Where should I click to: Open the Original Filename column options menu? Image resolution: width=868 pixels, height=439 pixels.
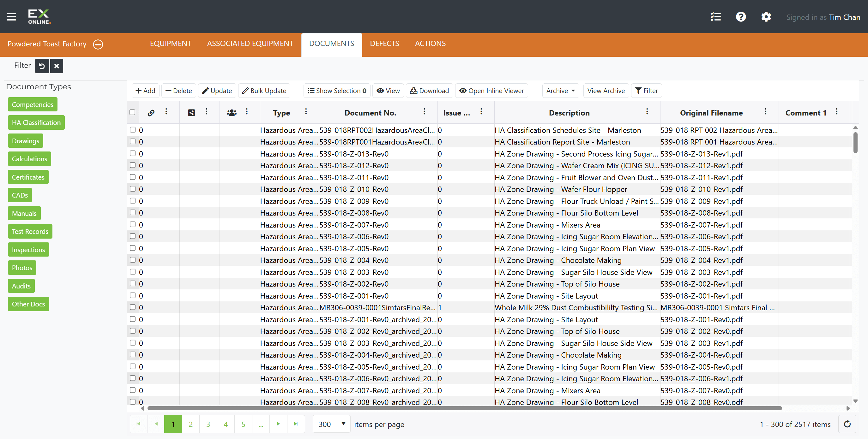(x=766, y=111)
